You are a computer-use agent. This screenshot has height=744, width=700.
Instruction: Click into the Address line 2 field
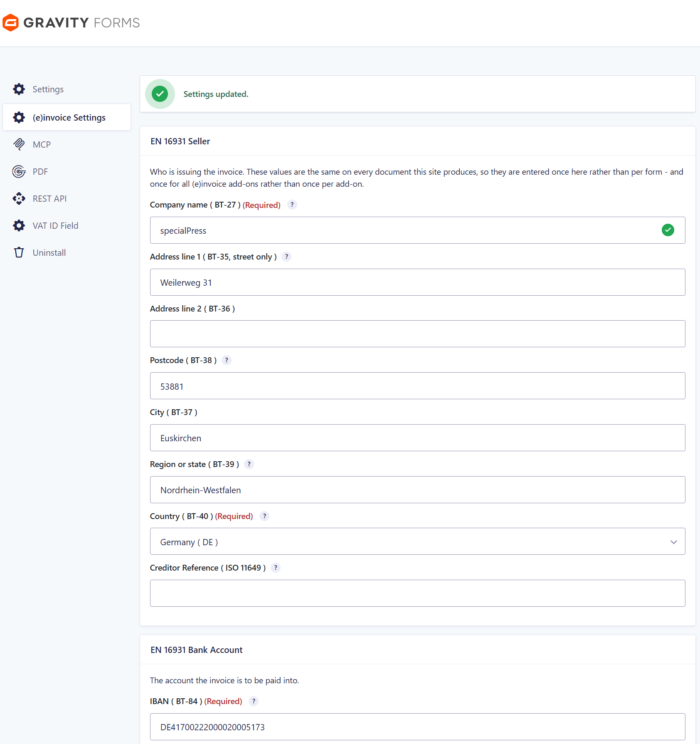pyautogui.click(x=417, y=334)
